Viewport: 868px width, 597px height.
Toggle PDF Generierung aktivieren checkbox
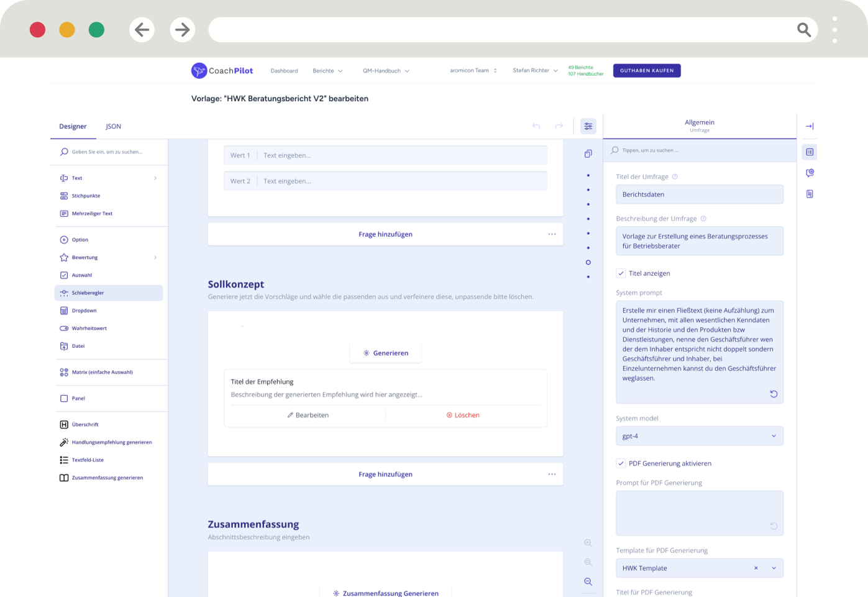pyautogui.click(x=621, y=463)
